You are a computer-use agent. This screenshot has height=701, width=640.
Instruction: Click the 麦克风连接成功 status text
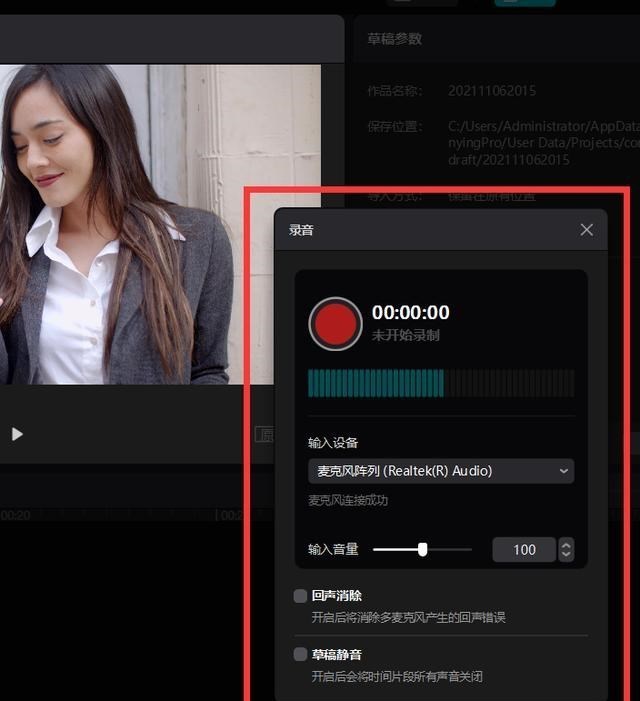tap(348, 500)
